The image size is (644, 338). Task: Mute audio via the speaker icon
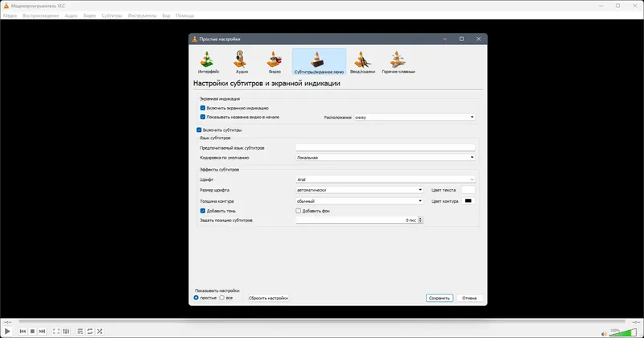[x=604, y=334]
